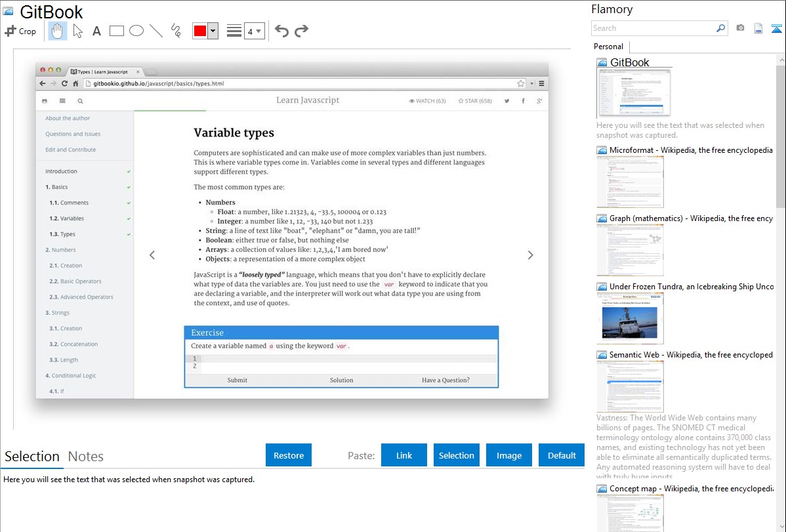Choose the arrow pointer tool

click(77, 31)
